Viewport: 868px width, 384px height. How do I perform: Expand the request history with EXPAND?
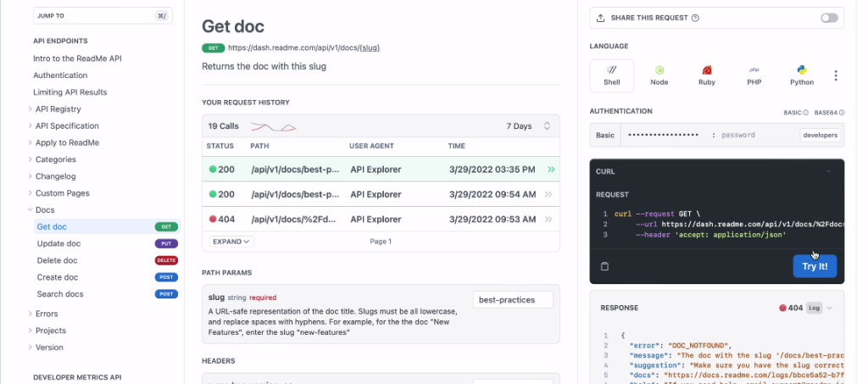click(x=231, y=242)
